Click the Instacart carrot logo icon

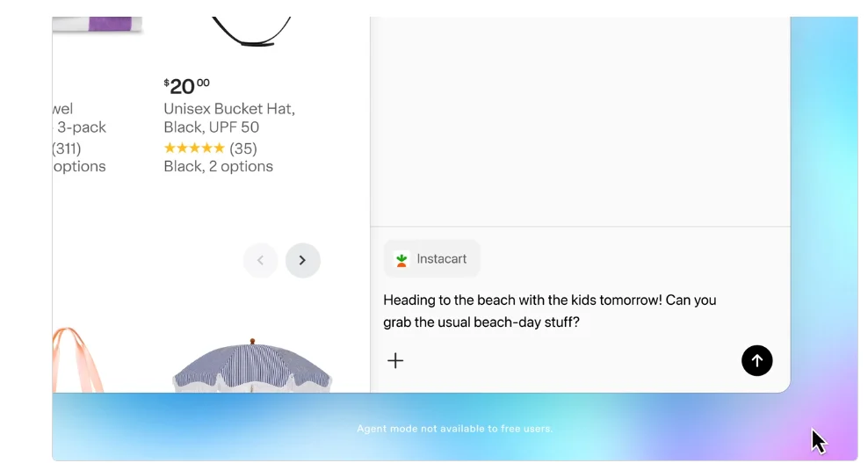click(x=401, y=259)
